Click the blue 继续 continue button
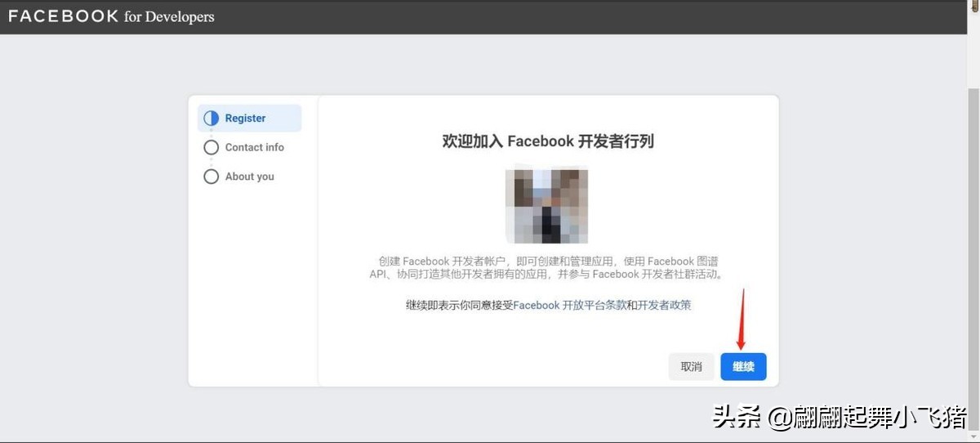 pos(743,367)
